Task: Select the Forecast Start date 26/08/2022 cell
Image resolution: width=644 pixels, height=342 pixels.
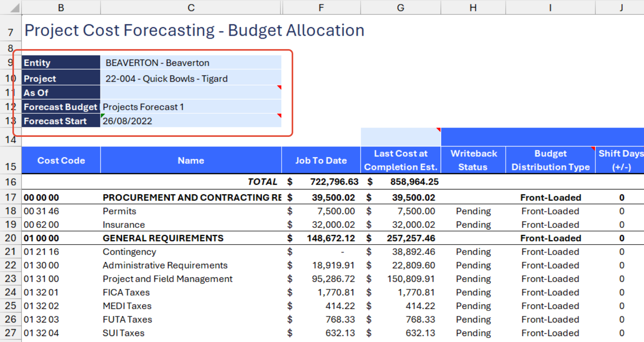Action: tap(191, 121)
